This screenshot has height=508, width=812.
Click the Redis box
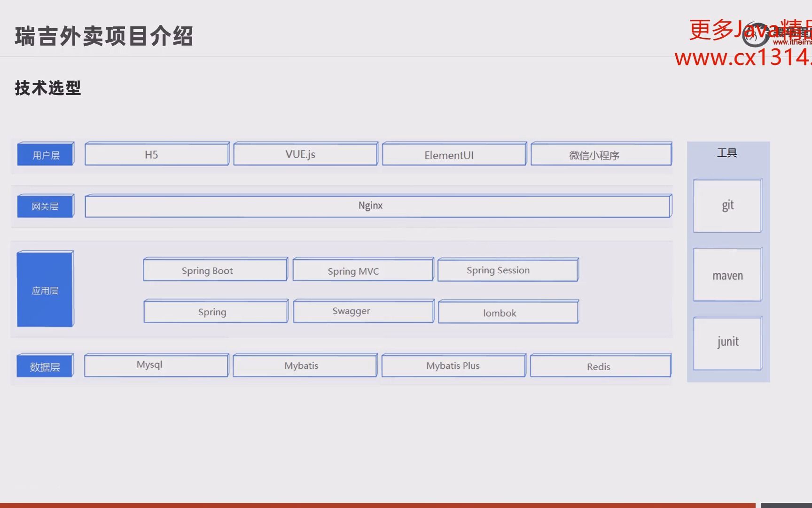coord(601,365)
